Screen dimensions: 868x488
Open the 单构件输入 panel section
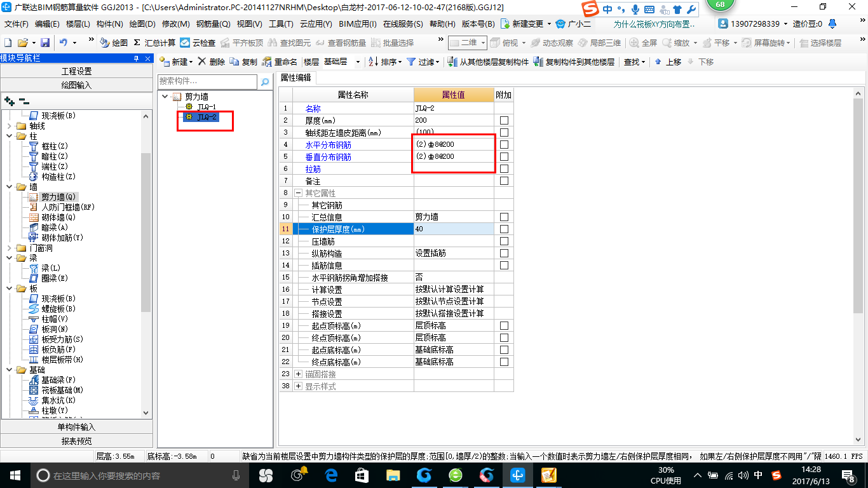[x=76, y=427]
